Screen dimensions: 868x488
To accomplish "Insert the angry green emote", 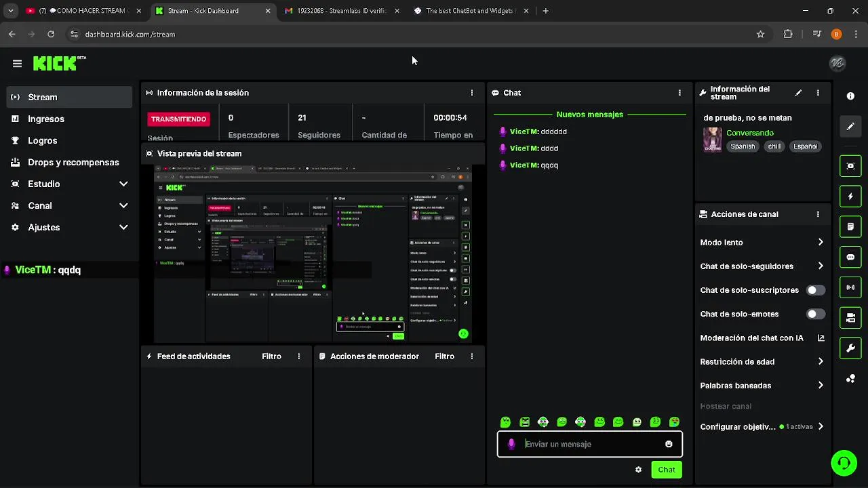I will pyautogui.click(x=524, y=422).
